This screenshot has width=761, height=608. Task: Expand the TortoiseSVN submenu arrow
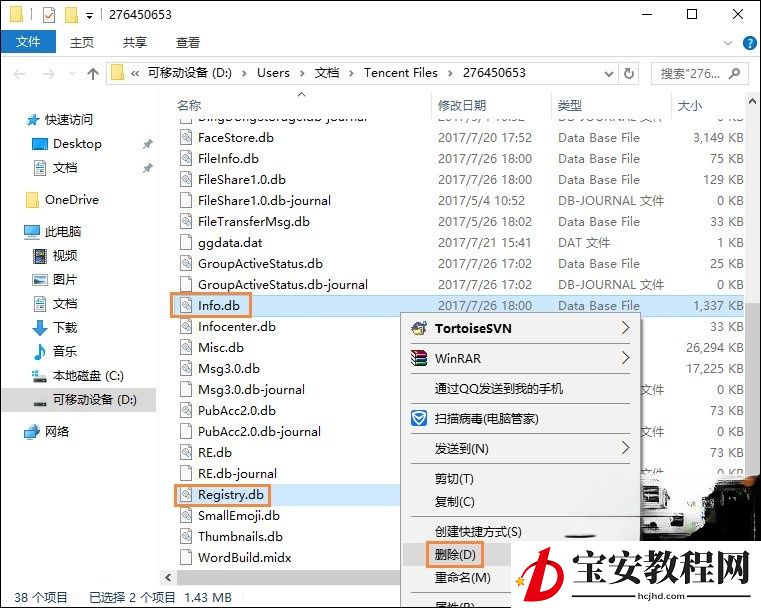point(625,328)
